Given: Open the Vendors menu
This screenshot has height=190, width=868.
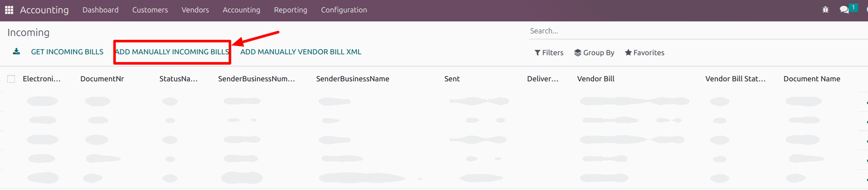Looking at the screenshot, I should point(195,10).
